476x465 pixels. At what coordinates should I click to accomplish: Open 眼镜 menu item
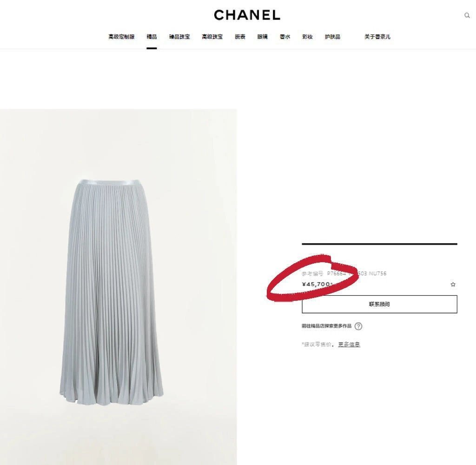click(262, 37)
